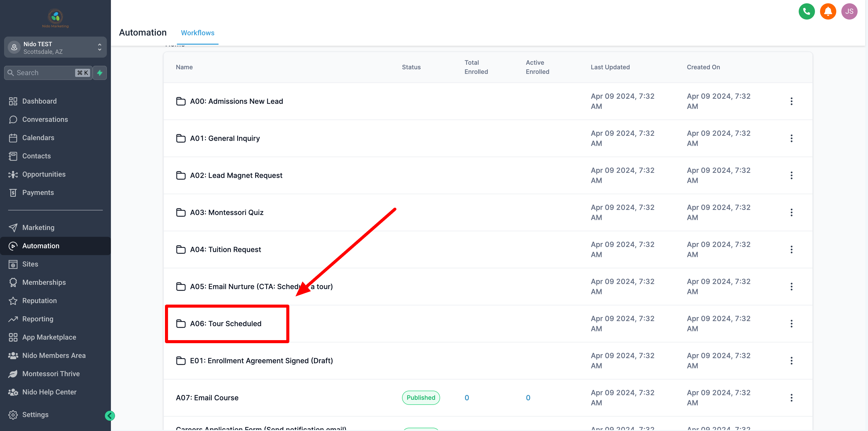Open Reporting in the sidebar
Screen dimensions: 868x431
55,319
